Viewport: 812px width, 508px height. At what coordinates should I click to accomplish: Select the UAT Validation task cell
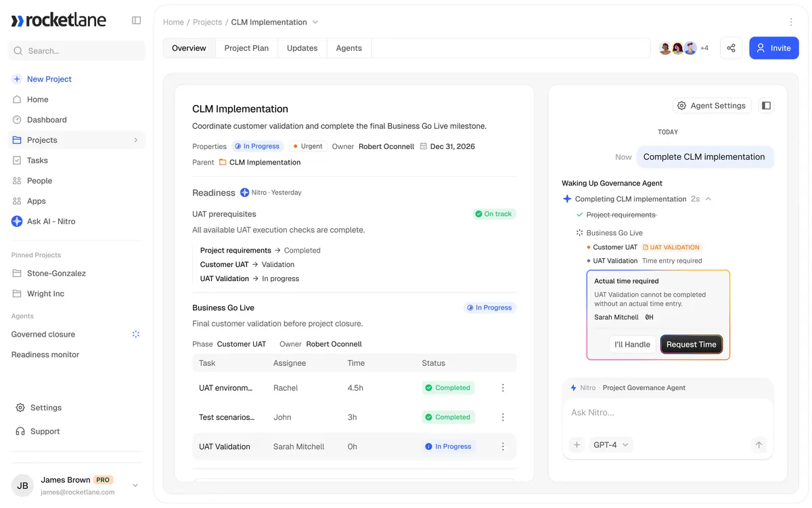pos(225,447)
